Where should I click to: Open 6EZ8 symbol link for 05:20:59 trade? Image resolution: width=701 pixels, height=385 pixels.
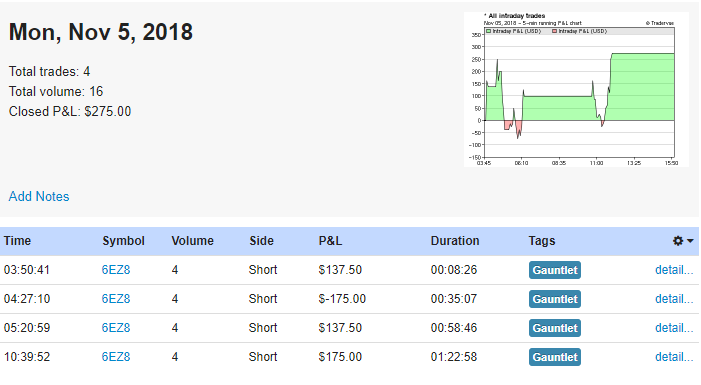116,328
